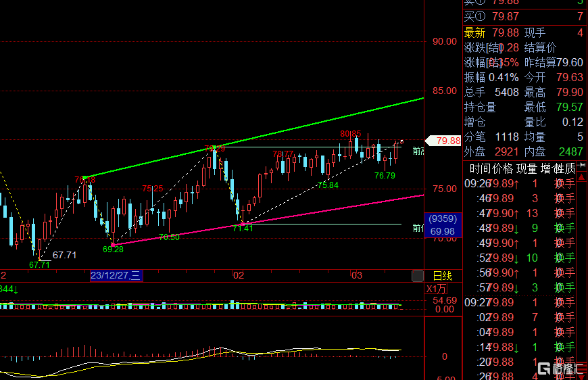
Task: Click the green 67.71 low annotation
Action: coord(39,265)
